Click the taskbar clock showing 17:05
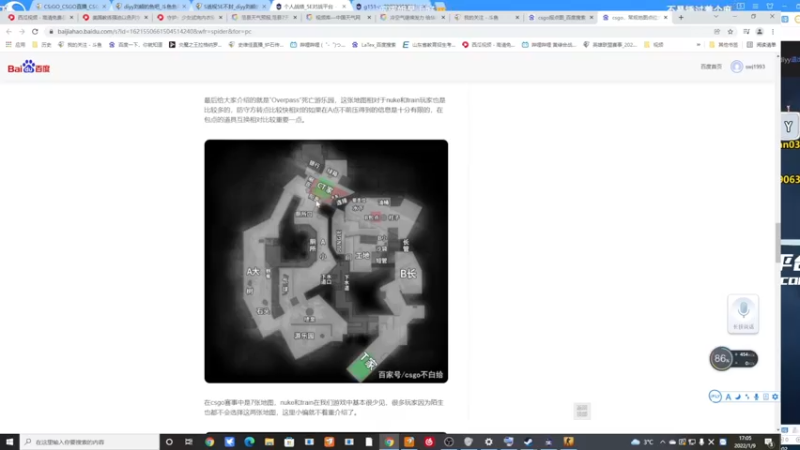Image resolution: width=800 pixels, height=450 pixels. pos(745,442)
